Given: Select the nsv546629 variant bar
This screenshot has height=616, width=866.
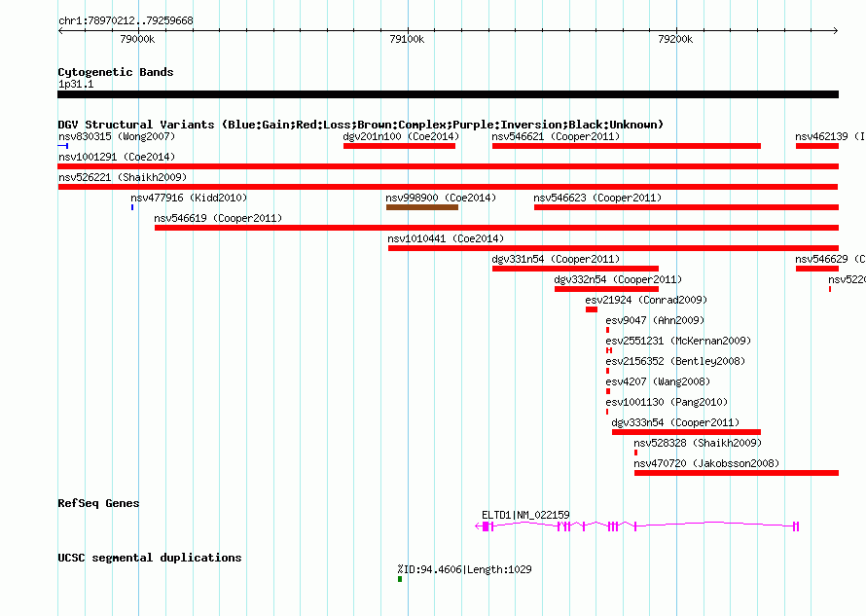Looking at the screenshot, I should [x=817, y=269].
